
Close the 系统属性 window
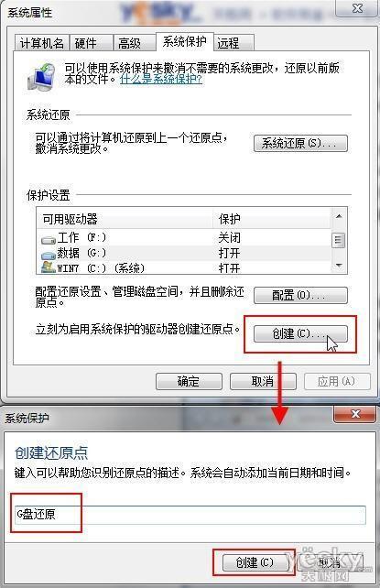click(x=357, y=8)
